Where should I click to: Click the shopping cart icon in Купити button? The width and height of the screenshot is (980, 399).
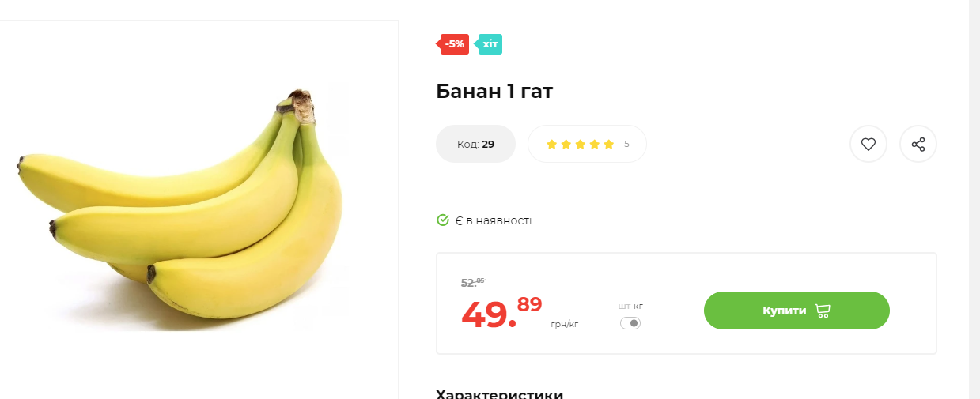tap(822, 311)
